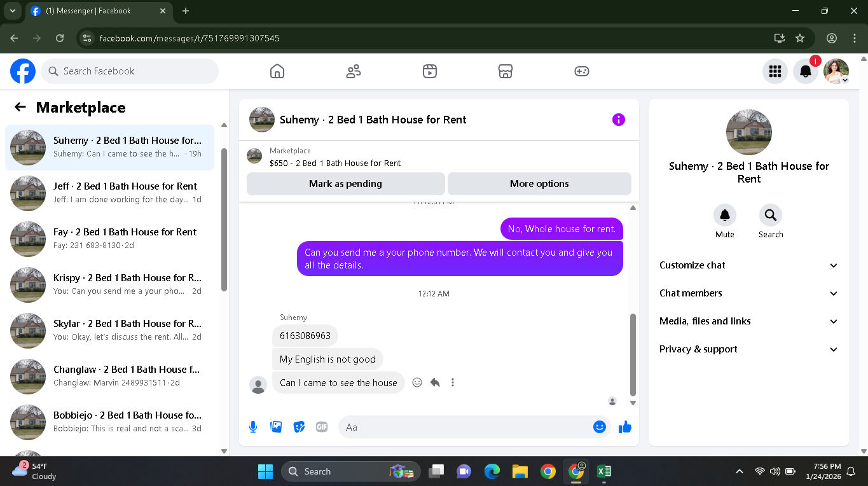
Task: Open $650 - 2 Bed 1 Bath listing link
Action: point(335,163)
